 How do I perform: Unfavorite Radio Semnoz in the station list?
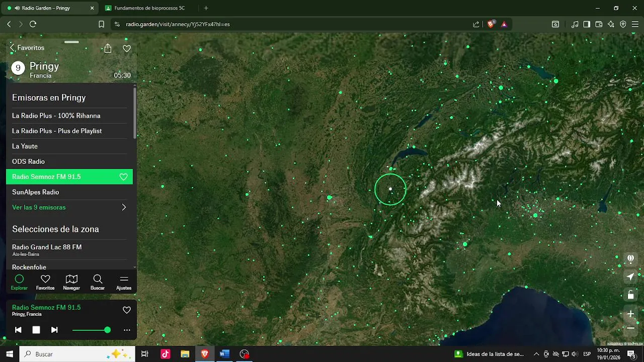point(123,177)
